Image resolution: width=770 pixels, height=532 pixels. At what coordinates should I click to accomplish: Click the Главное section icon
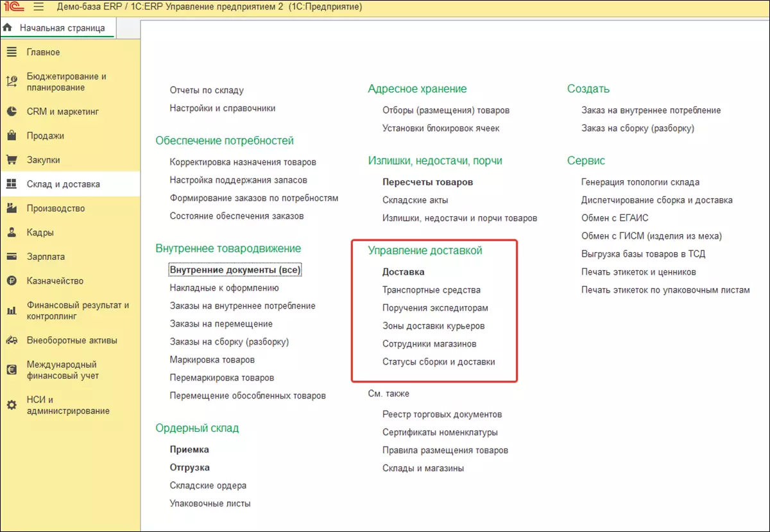tap(12, 52)
